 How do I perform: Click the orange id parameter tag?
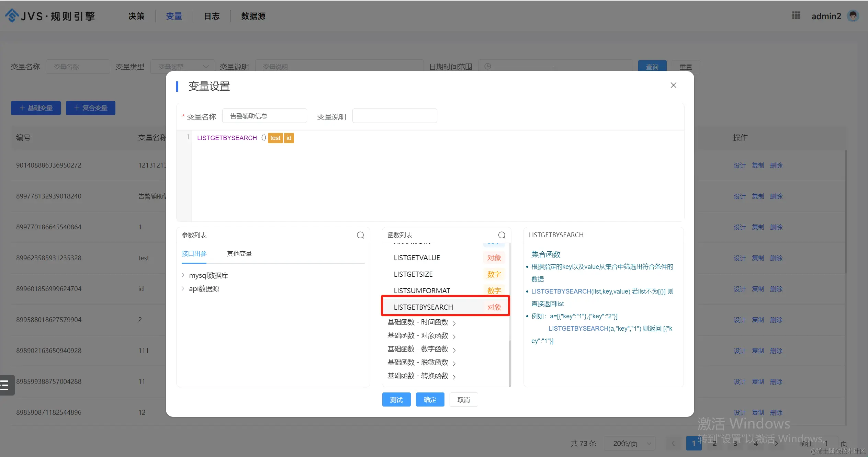pyautogui.click(x=289, y=138)
